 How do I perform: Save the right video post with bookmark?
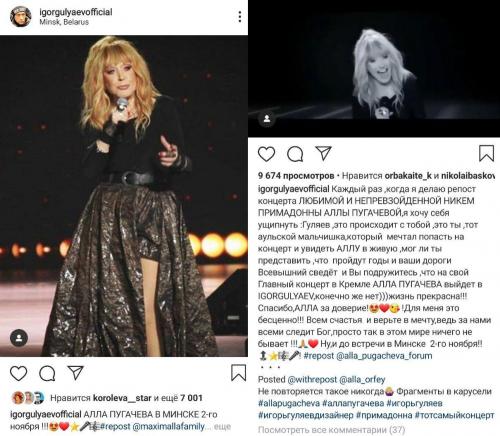[486, 153]
